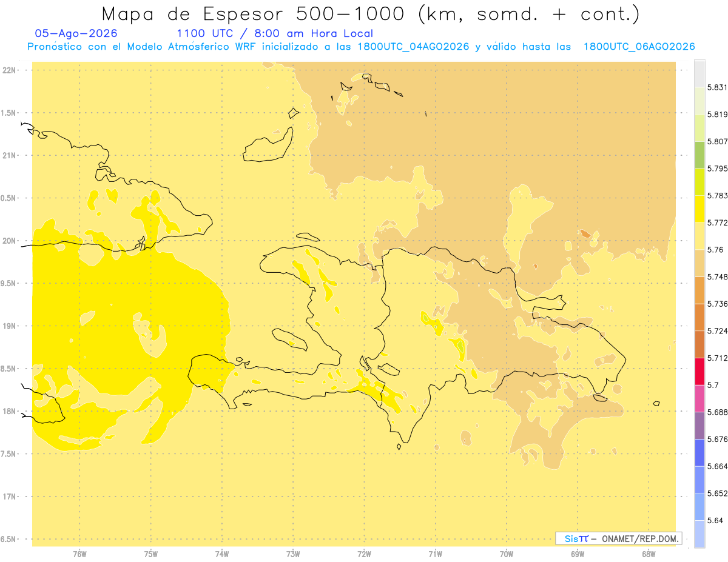This screenshot has width=728, height=562.
Task: Click the colorbar value "5.736"
Action: [x=717, y=304]
